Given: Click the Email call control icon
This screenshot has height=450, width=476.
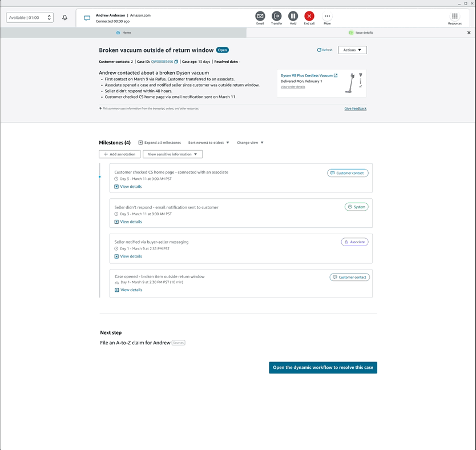Looking at the screenshot, I should click(x=260, y=16).
